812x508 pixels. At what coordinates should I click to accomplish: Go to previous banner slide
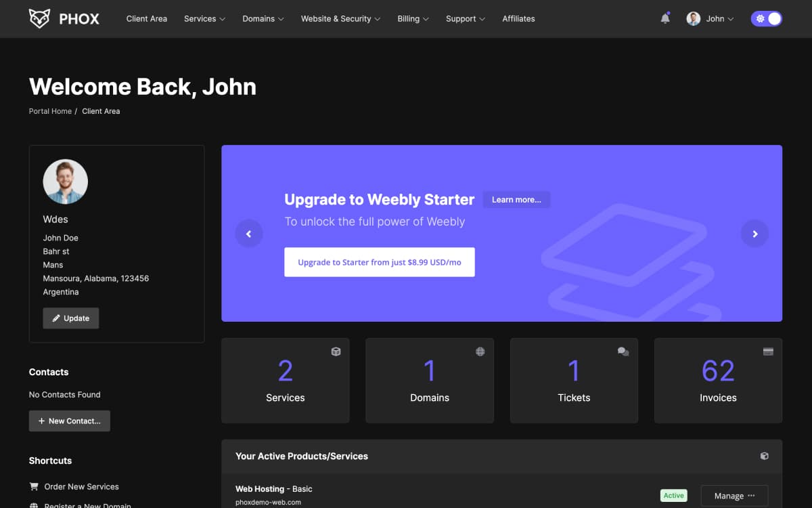249,234
